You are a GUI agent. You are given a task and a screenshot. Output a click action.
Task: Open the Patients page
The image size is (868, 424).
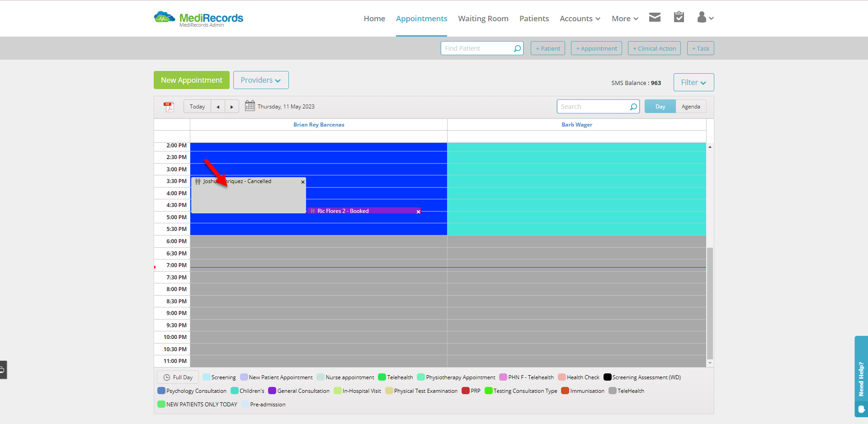point(534,19)
